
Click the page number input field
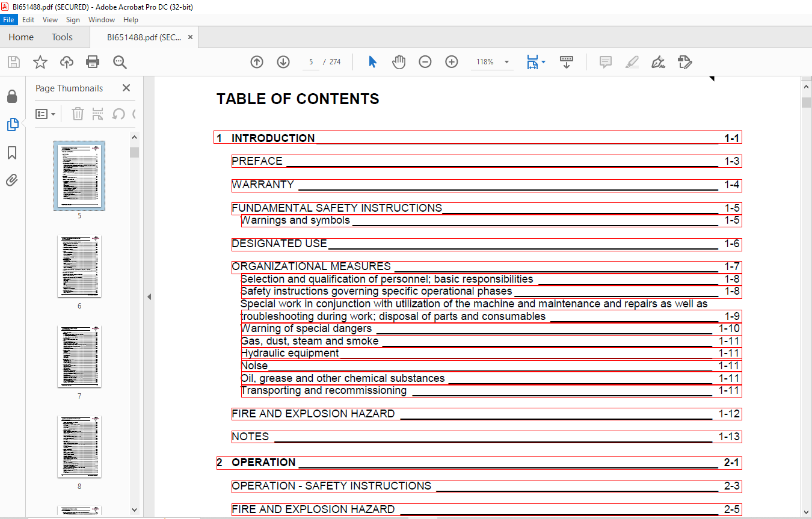pos(311,62)
